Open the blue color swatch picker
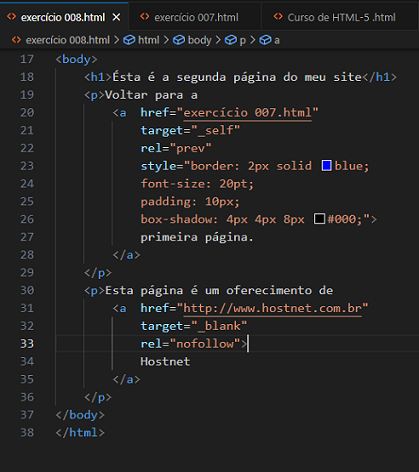This screenshot has width=419, height=472. click(326, 166)
